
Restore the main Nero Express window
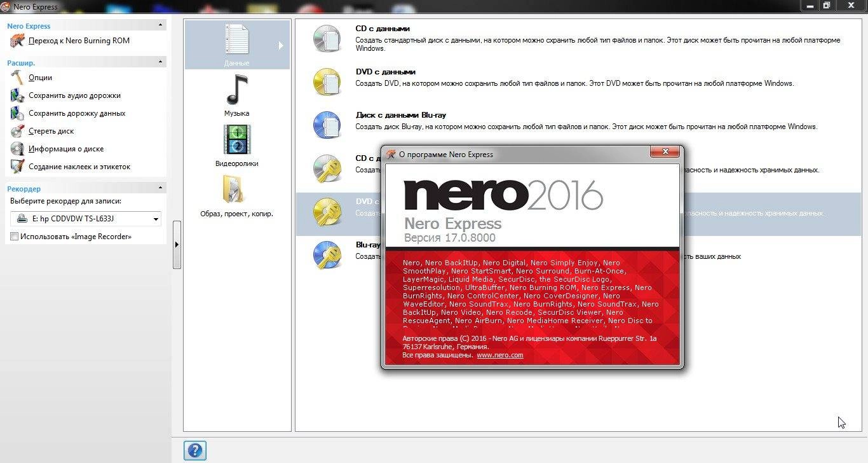coord(827,5)
